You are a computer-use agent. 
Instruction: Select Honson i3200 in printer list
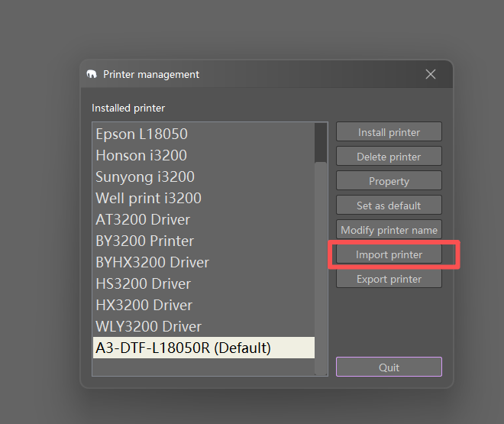pyautogui.click(x=203, y=155)
